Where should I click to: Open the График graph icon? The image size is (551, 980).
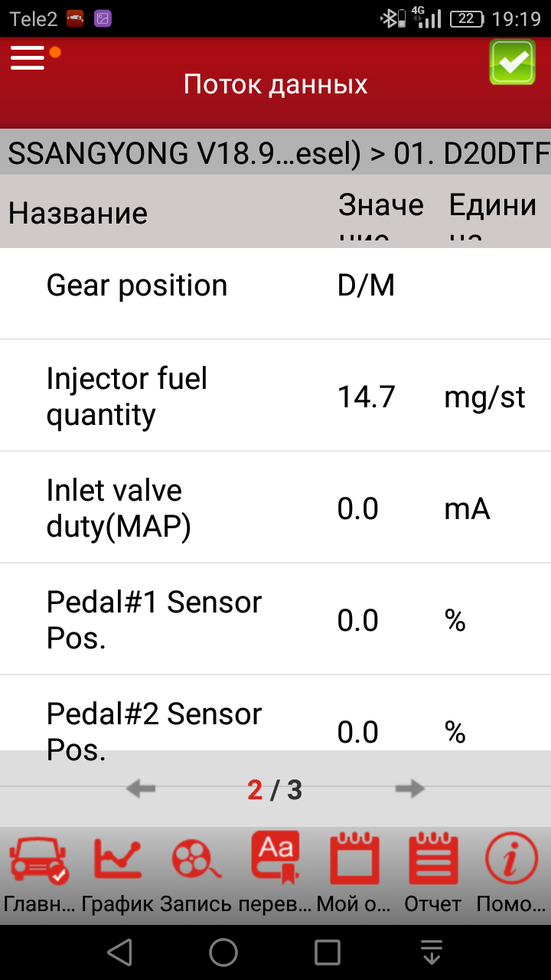(117, 861)
